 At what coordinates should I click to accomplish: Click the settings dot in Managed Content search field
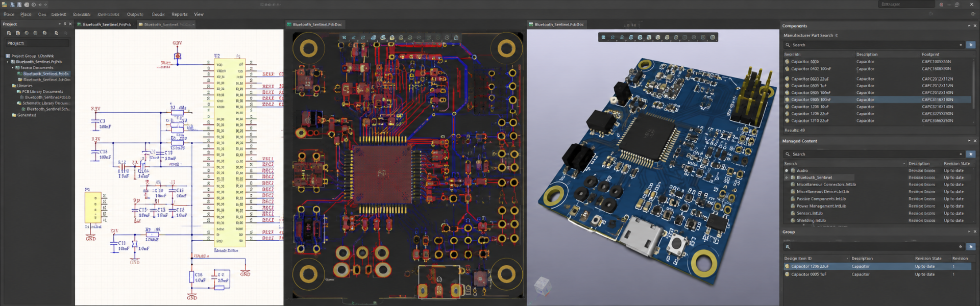pyautogui.click(x=961, y=154)
